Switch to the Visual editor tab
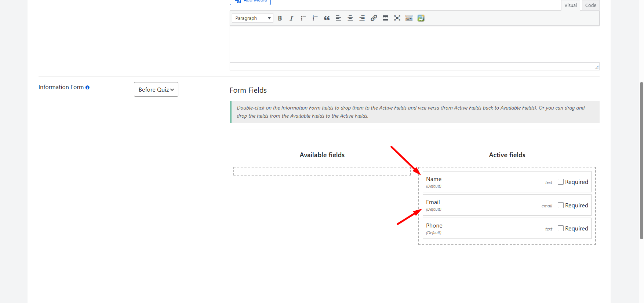The width and height of the screenshot is (644, 303). 571,5
